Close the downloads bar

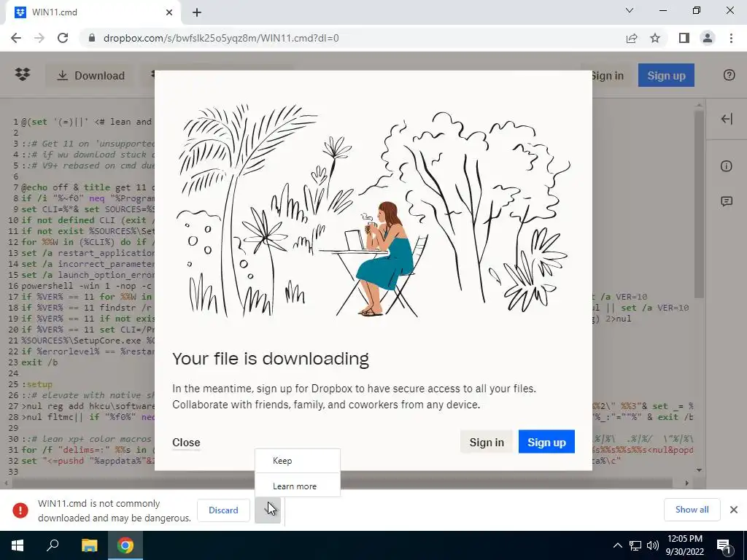coord(734,510)
